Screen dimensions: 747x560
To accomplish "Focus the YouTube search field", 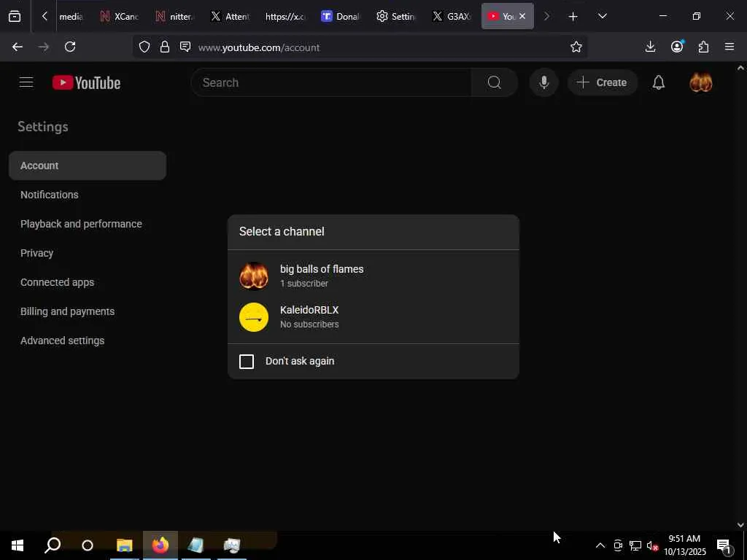I will point(331,82).
